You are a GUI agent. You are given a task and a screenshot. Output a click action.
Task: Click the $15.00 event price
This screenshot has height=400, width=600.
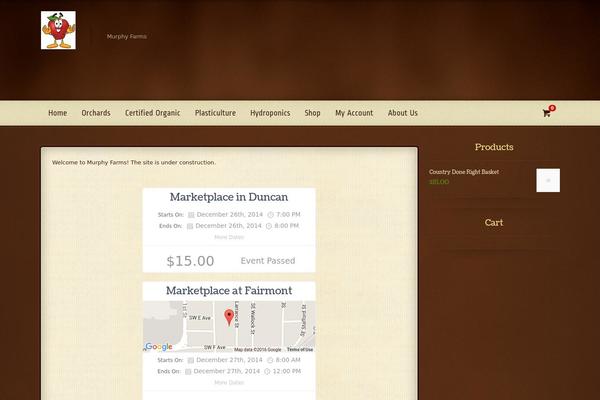(x=190, y=261)
